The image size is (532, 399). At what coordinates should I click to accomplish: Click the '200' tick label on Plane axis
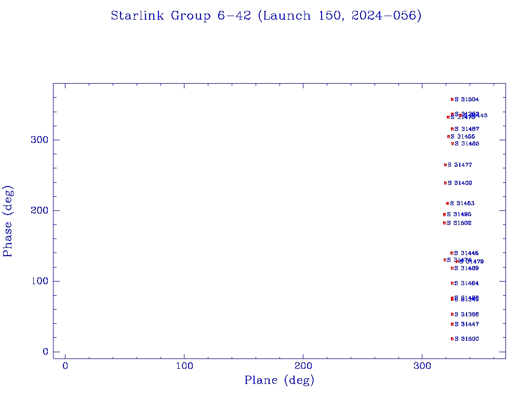point(303,366)
